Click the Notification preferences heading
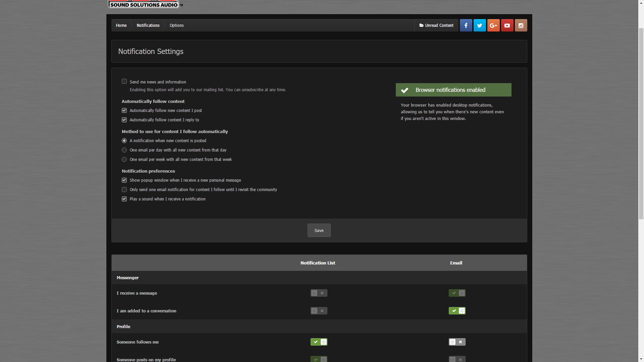 (x=148, y=171)
